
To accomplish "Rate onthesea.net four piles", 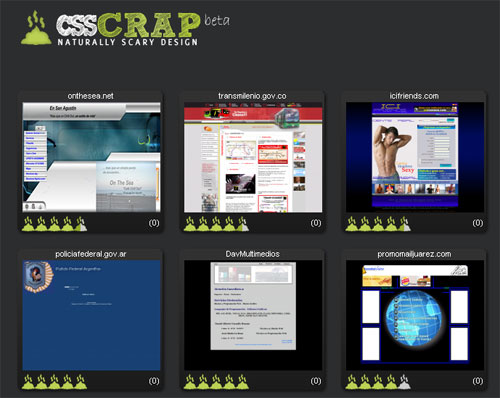I will tap(68, 224).
